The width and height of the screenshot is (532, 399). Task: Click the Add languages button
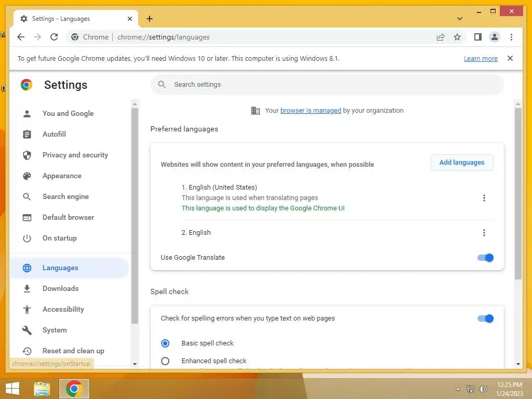click(462, 163)
